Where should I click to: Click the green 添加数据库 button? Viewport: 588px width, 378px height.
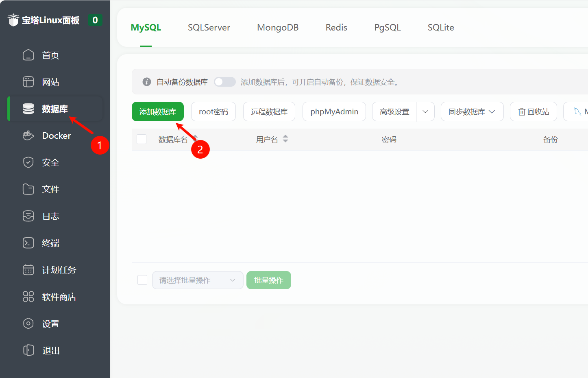158,111
